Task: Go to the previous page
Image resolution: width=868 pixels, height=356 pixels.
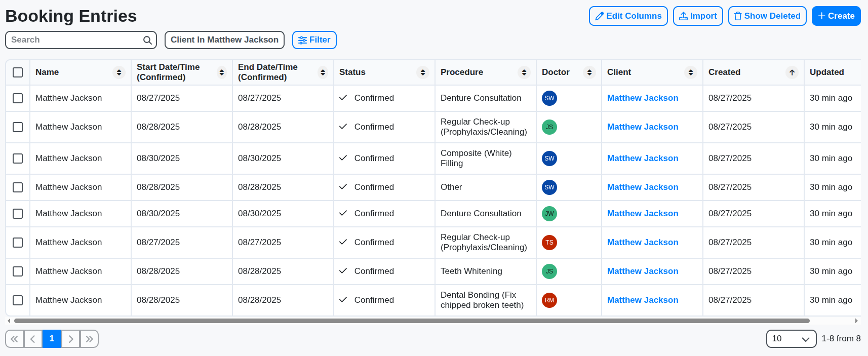Action: click(x=33, y=339)
